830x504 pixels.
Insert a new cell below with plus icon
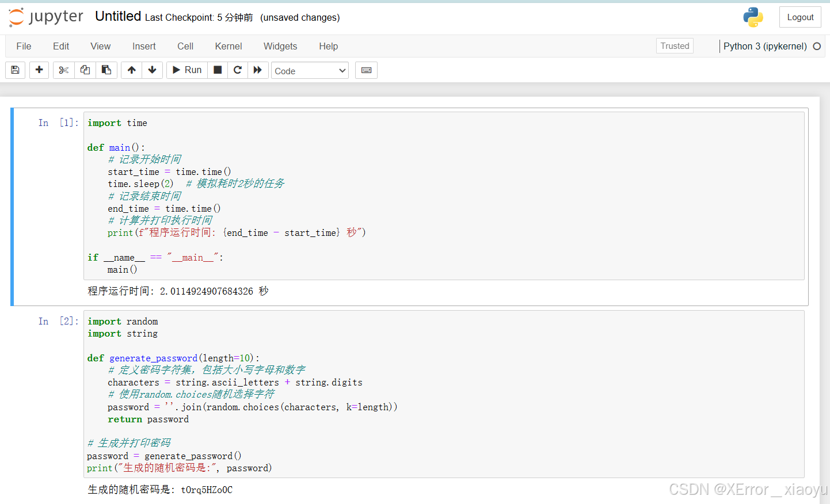click(39, 70)
